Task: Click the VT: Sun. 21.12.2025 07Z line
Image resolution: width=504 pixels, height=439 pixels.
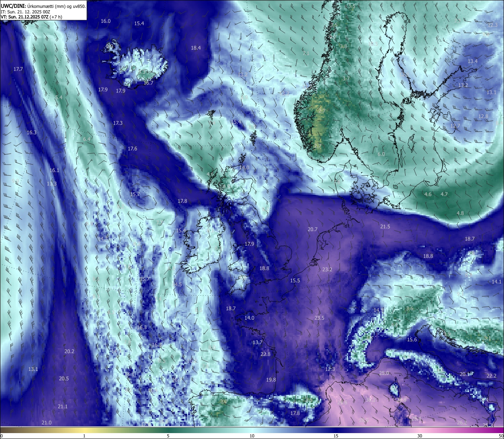Action: pyautogui.click(x=31, y=17)
